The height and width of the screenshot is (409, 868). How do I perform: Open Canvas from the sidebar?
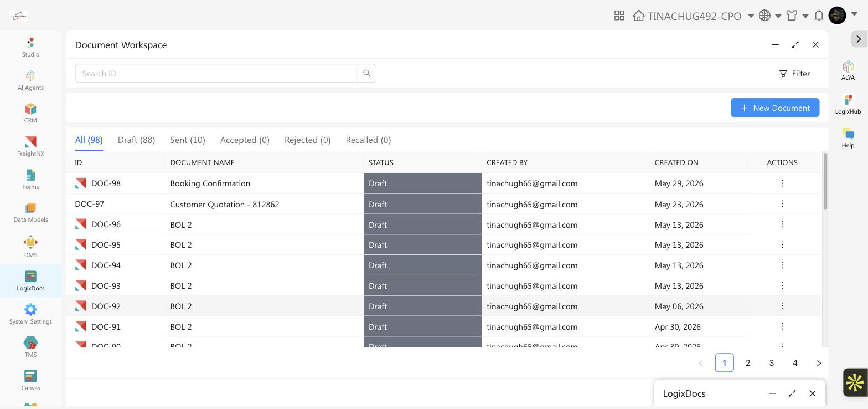30,380
